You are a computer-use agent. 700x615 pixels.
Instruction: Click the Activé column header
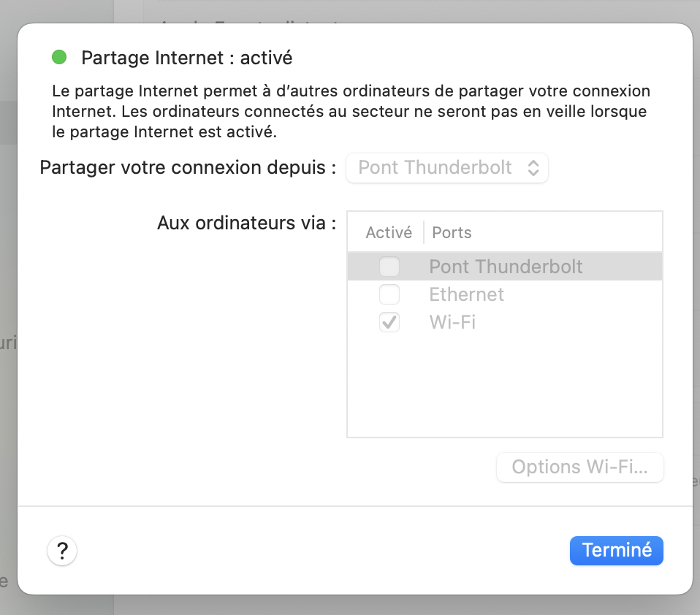point(388,233)
